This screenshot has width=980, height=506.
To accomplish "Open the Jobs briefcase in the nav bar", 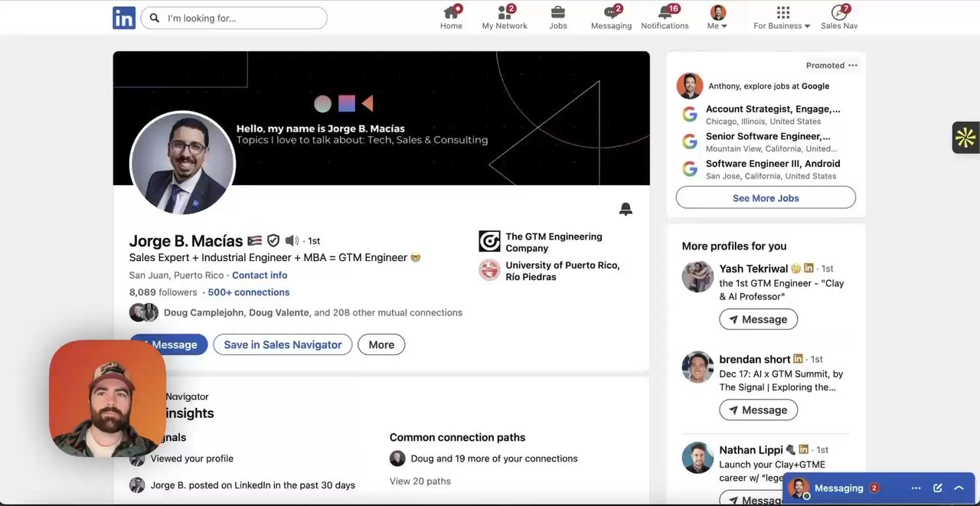I will 558,18.
